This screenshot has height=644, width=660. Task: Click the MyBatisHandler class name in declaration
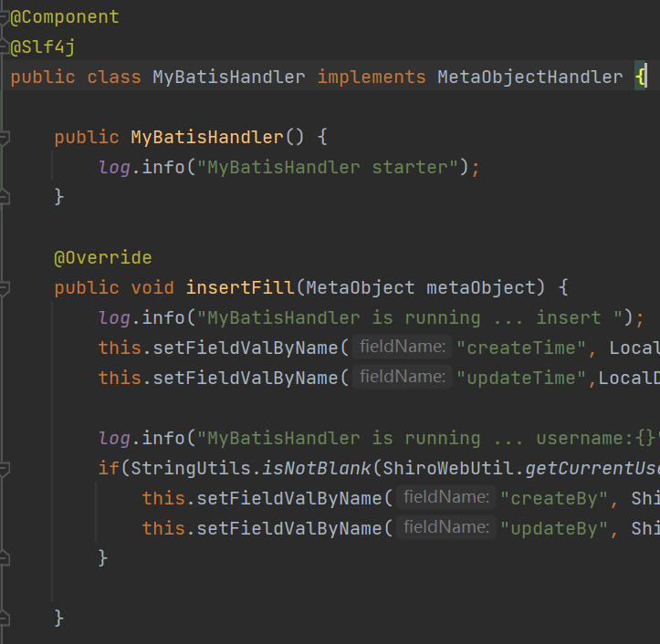tap(228, 78)
